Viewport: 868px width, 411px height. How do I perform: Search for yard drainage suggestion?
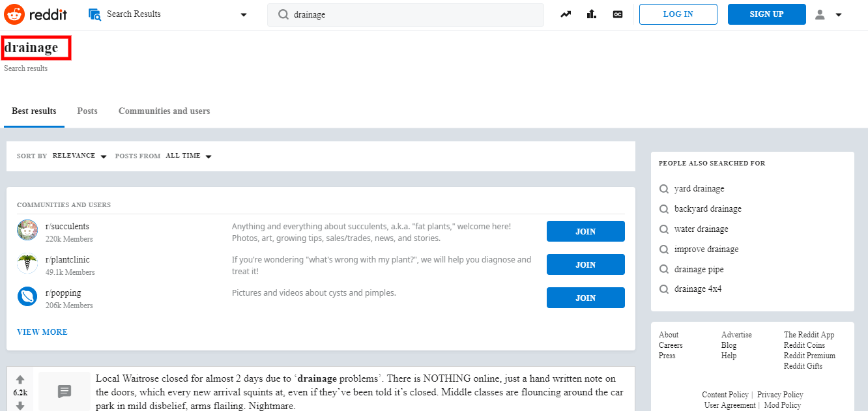(699, 189)
